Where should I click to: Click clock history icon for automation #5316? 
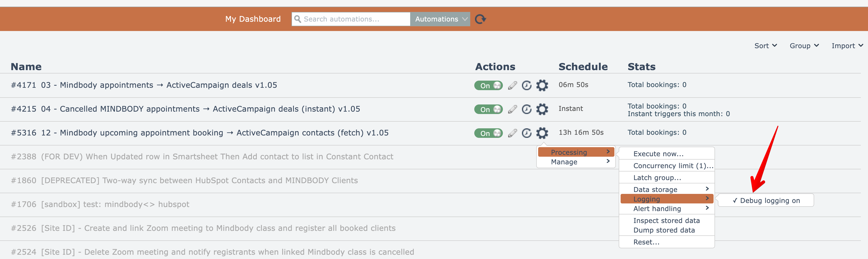point(526,133)
